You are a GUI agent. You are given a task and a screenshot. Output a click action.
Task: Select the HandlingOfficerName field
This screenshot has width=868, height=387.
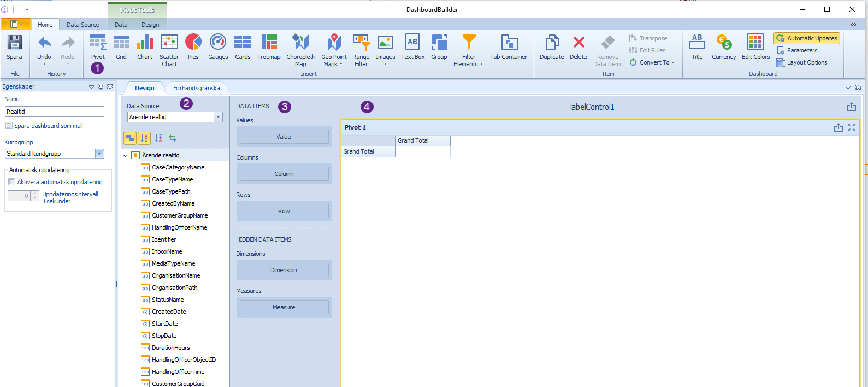[179, 227]
